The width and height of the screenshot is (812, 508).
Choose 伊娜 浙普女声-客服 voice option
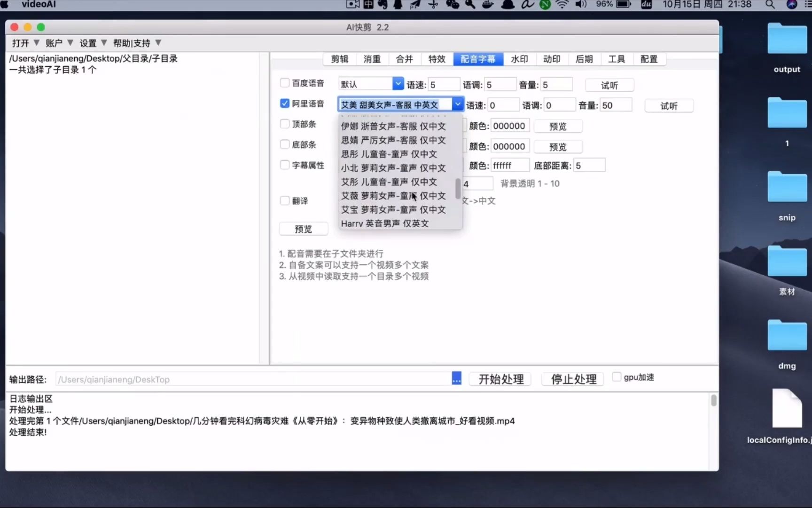pos(393,126)
